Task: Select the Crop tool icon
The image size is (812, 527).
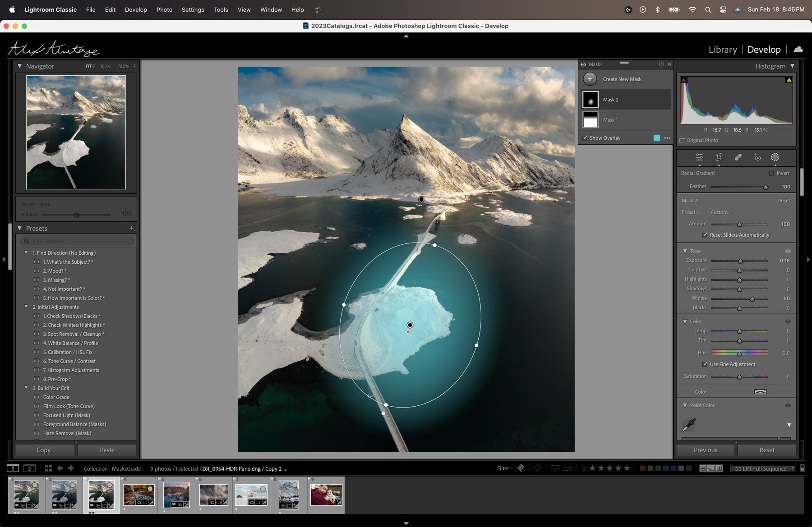Action: click(x=719, y=157)
